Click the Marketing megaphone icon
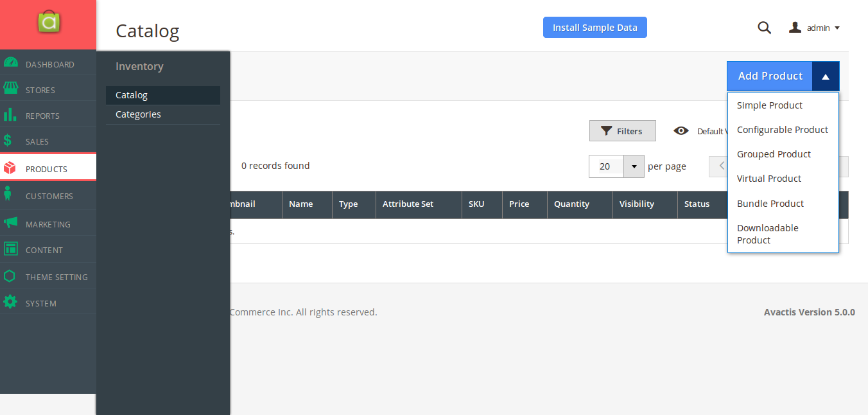Viewport: 868px width, 415px height. [x=10, y=222]
